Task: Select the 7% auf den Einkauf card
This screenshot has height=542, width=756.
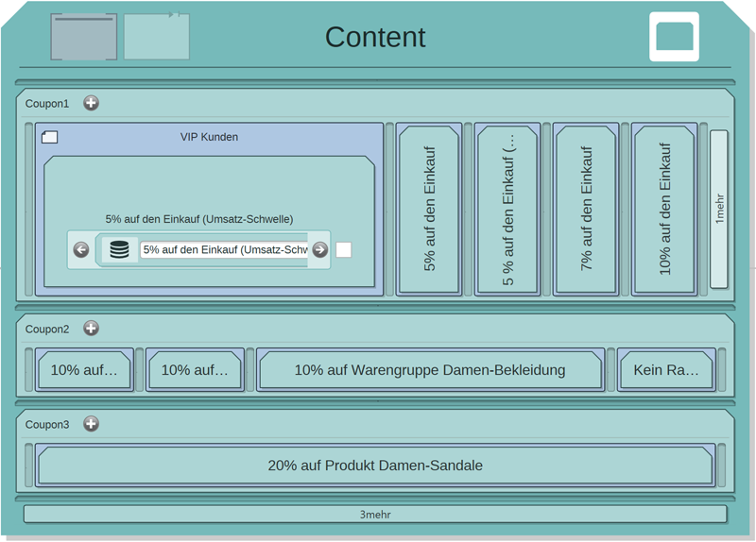Action: point(585,209)
